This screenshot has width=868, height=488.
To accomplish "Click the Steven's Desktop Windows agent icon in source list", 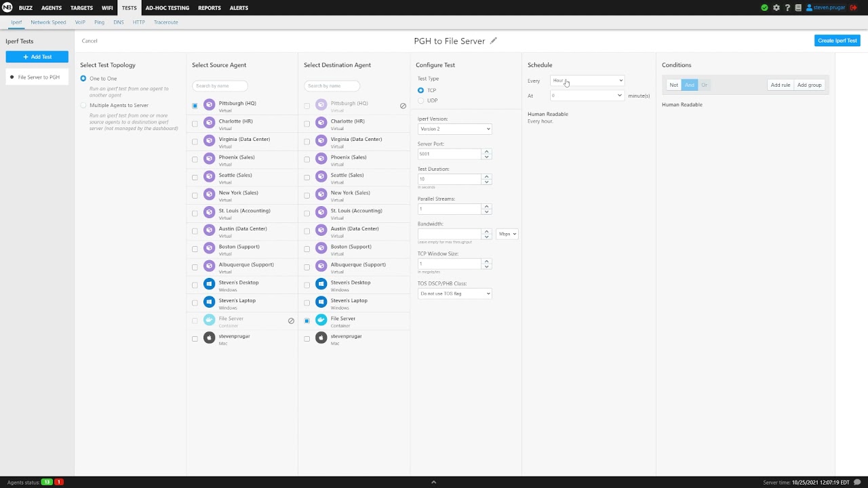I will click(x=209, y=284).
